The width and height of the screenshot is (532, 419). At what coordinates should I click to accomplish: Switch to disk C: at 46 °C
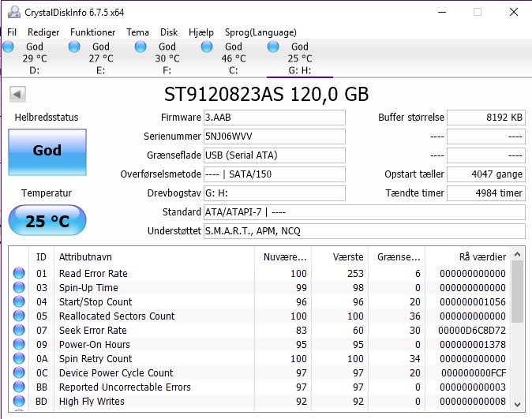tap(234, 58)
